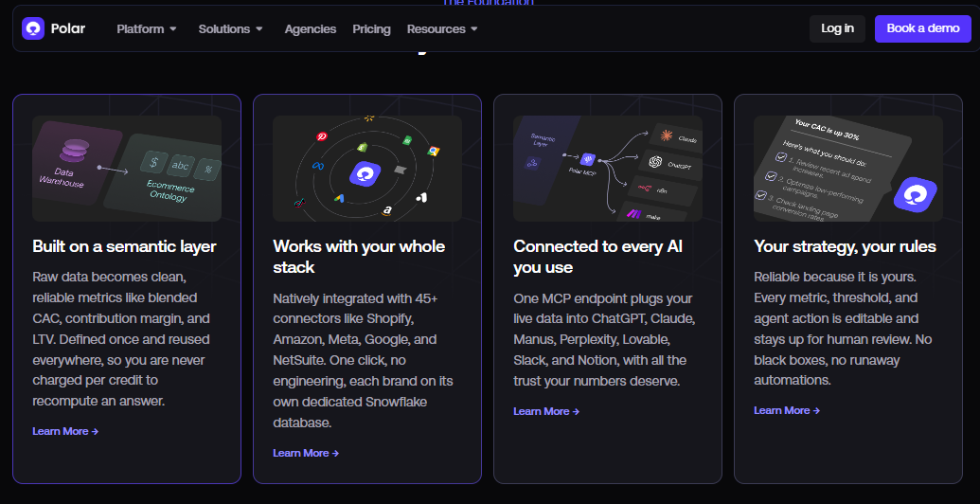Click the large Polar logo beside CAC checklist
Image resolution: width=980 pixels, height=504 pixels.
[915, 194]
